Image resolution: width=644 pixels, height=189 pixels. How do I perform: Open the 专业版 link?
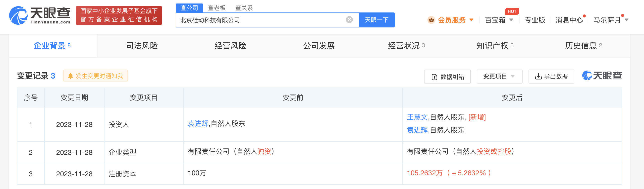535,20
